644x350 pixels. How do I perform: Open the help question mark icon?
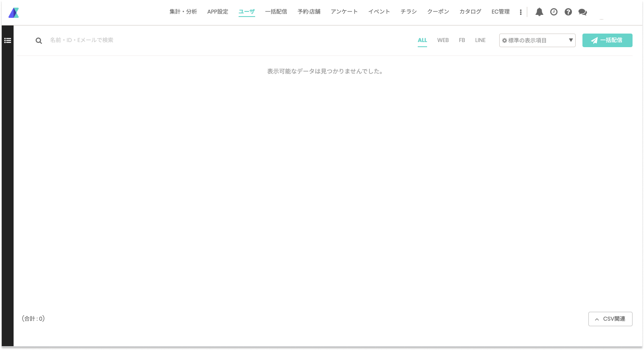tap(568, 12)
